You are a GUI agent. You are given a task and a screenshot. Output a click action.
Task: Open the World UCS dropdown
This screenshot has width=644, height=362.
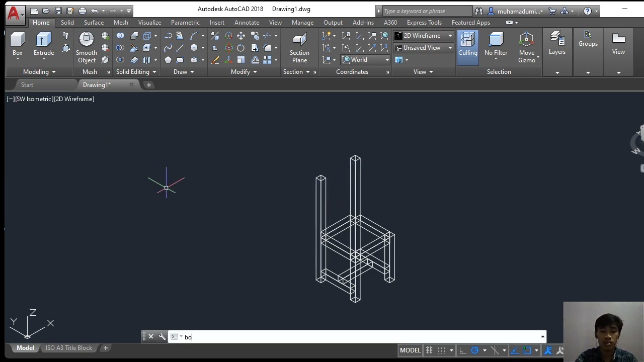point(366,60)
